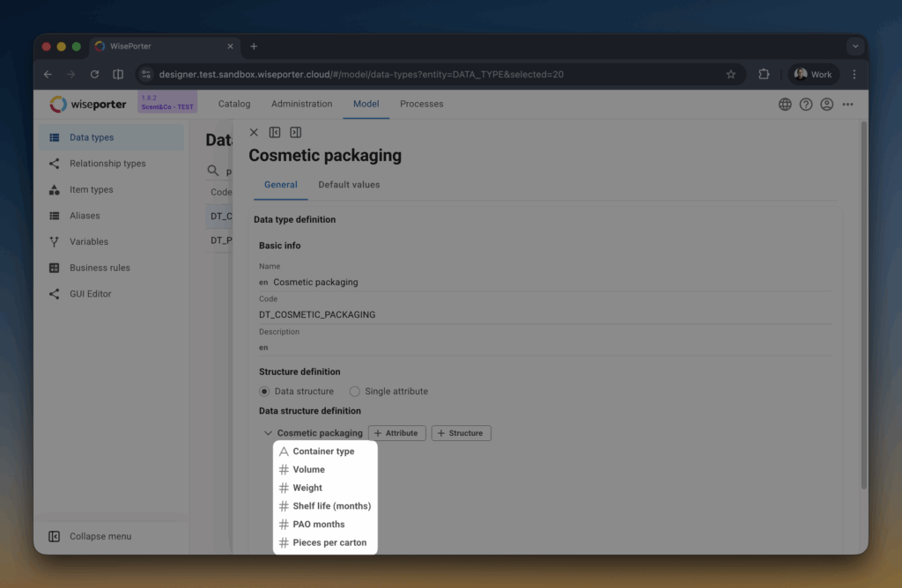Click the previous record panel icon
Screen dimensions: 902x588
[275, 132]
